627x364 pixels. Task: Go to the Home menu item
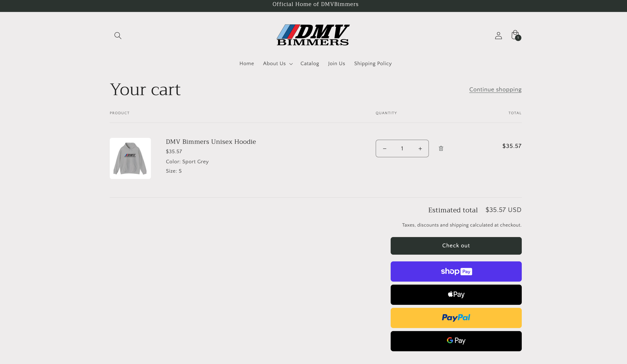pyautogui.click(x=246, y=63)
